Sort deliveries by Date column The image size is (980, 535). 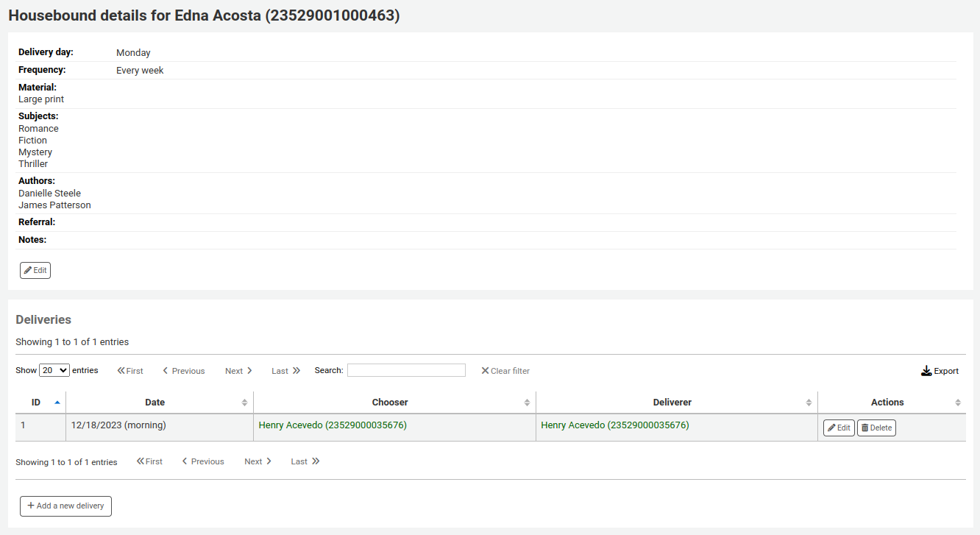pyautogui.click(x=159, y=403)
